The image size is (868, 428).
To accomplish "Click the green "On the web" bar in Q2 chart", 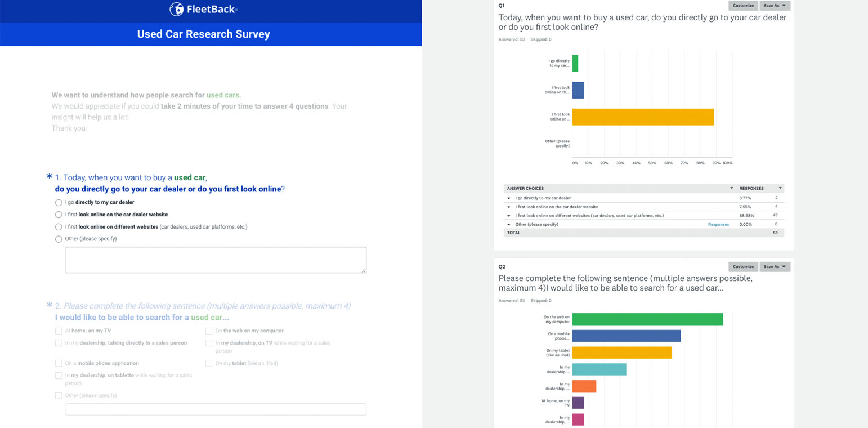I will click(646, 319).
